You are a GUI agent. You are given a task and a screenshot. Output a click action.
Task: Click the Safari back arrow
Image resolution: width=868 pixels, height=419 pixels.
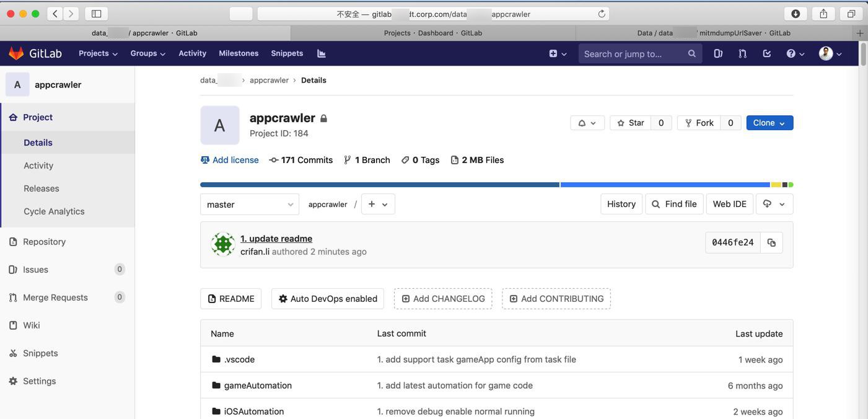point(55,14)
